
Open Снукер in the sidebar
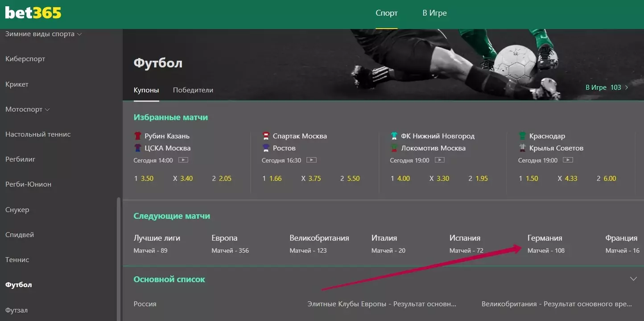[x=17, y=210]
